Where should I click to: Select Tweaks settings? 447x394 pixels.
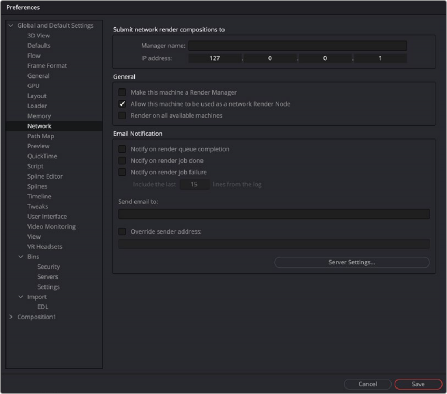click(38, 206)
